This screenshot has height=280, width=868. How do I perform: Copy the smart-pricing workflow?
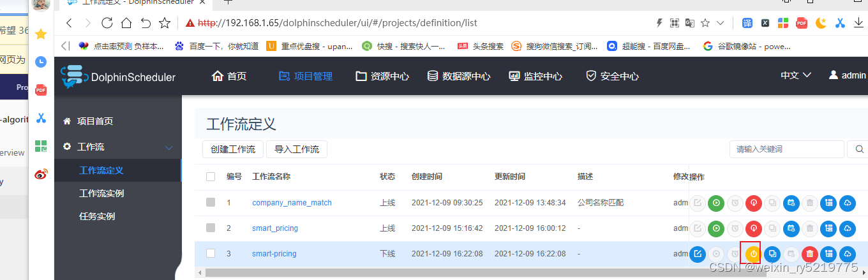pyautogui.click(x=772, y=254)
